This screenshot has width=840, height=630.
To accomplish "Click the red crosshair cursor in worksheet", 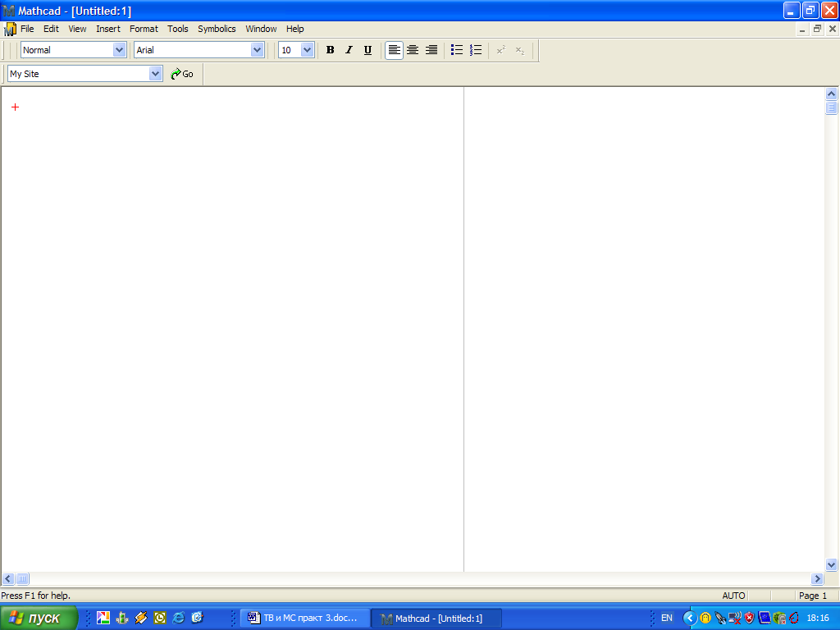I will (x=15, y=107).
